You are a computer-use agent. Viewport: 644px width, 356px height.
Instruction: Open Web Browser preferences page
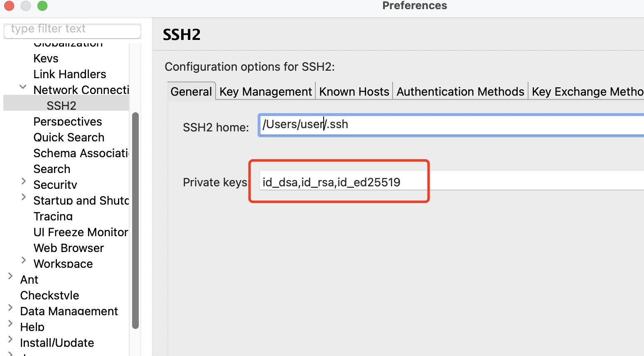pyautogui.click(x=69, y=248)
